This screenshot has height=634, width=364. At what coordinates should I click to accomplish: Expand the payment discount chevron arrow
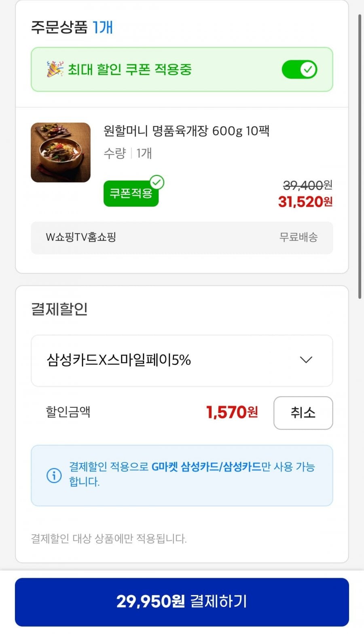[306, 360]
